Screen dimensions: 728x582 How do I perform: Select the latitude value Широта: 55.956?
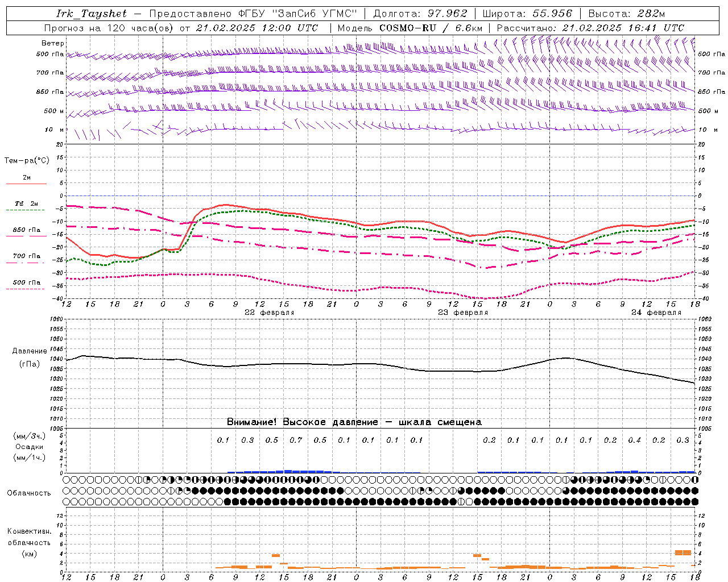[527, 14]
